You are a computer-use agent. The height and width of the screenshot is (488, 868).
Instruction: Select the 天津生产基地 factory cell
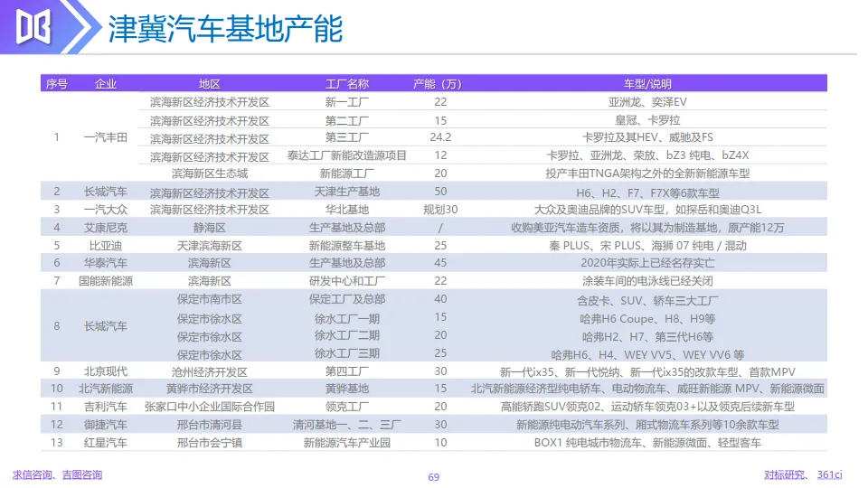346,192
